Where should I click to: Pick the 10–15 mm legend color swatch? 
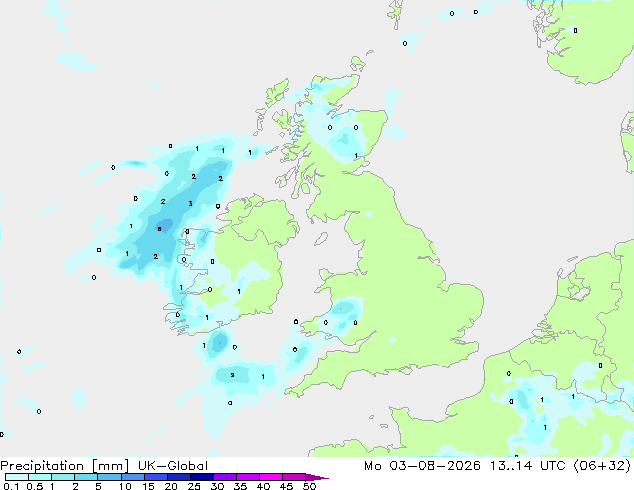[132, 477]
